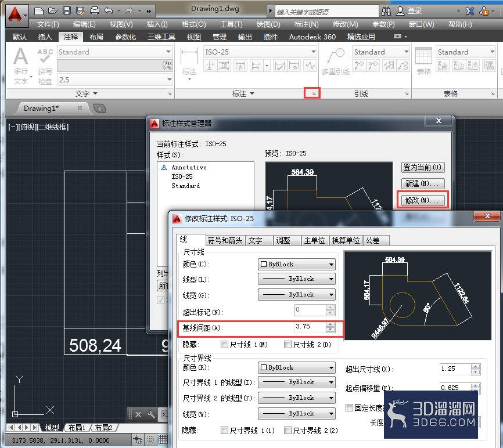The image size is (503, 448).
Task: Open a new drawing tab with plus icon
Action: [x=99, y=109]
